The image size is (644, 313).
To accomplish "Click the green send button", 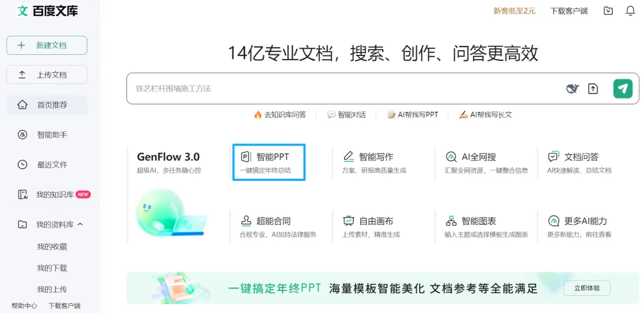I will pyautogui.click(x=623, y=88).
